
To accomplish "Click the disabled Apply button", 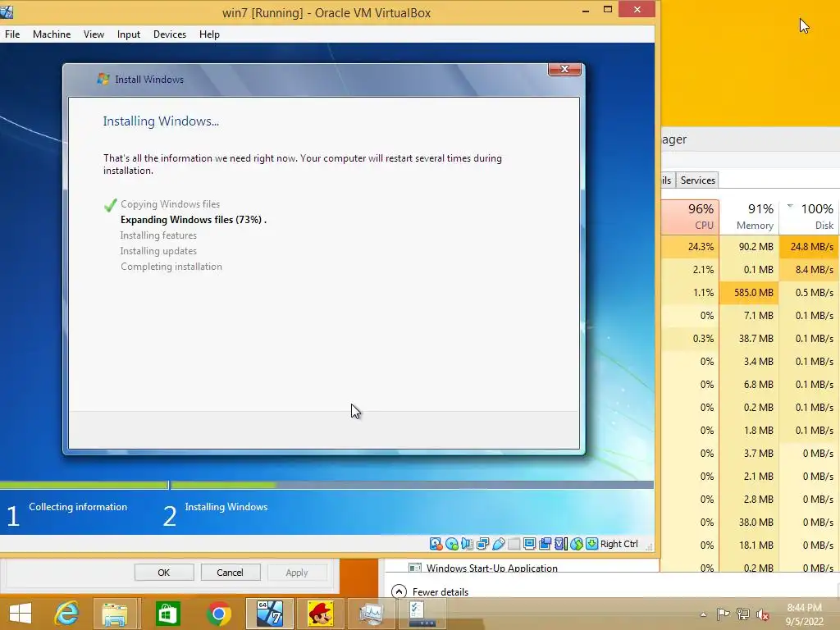I will (297, 572).
